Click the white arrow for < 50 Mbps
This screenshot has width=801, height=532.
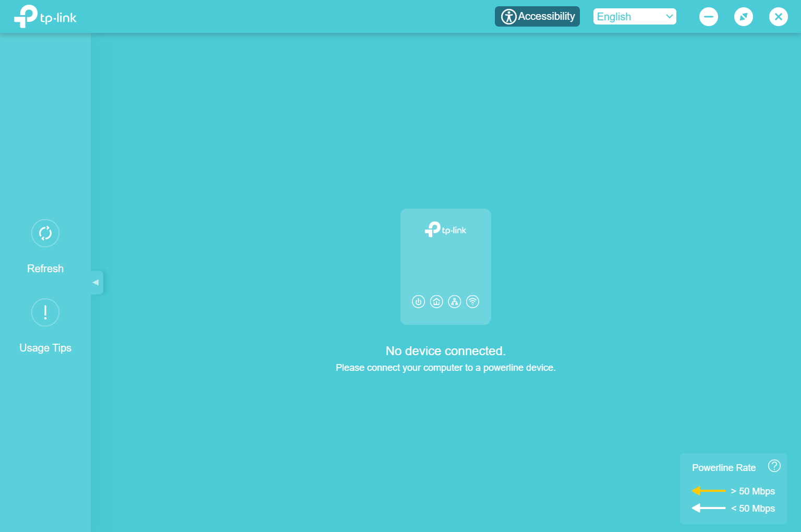click(x=708, y=508)
